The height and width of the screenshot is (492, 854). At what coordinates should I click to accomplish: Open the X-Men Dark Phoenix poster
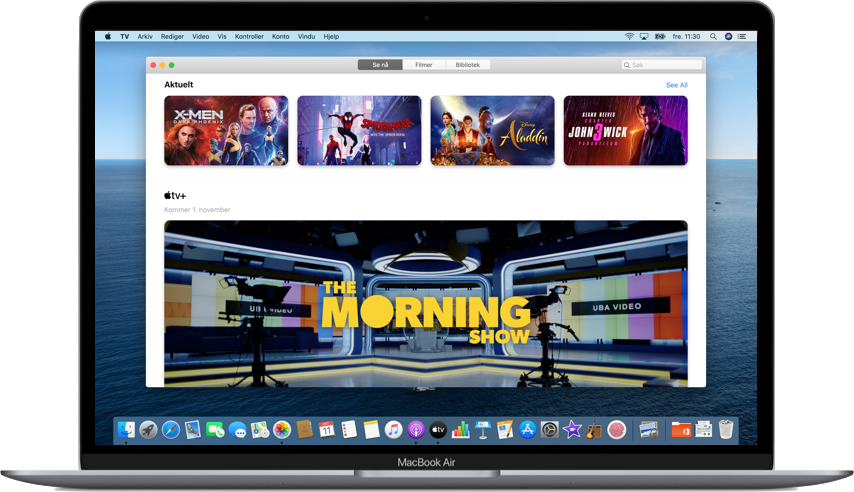[226, 131]
